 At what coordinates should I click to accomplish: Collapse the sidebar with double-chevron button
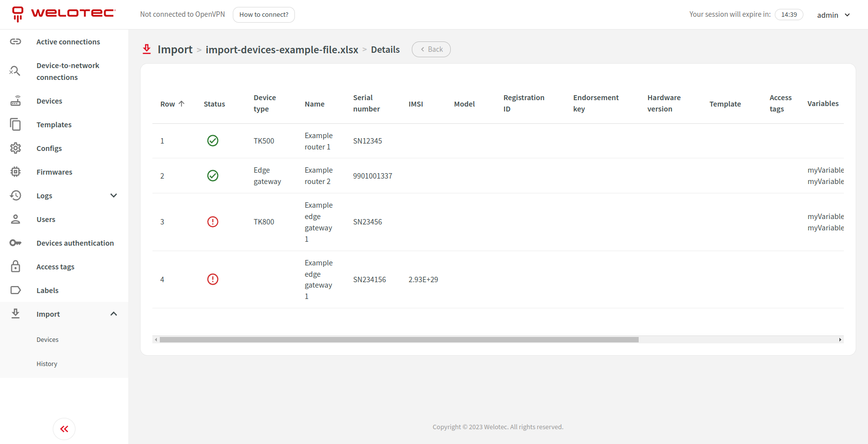click(x=64, y=429)
